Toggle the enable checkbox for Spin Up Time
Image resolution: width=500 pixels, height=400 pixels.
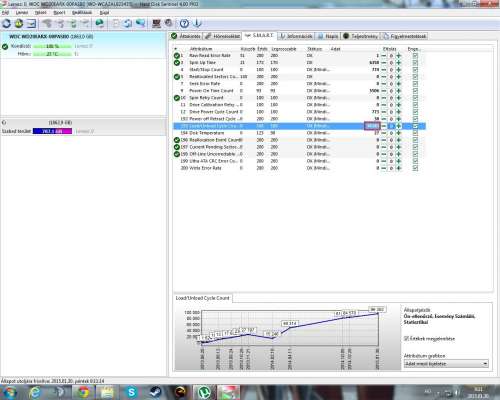point(415,63)
